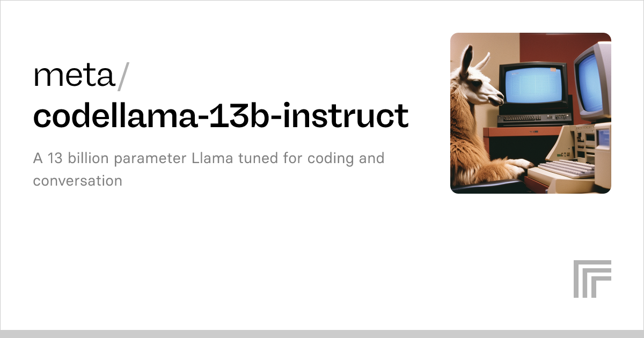Screen dimensions: 644x338
Task: Click the beige keyboard under llama's hoof
Action: click(x=566, y=168)
